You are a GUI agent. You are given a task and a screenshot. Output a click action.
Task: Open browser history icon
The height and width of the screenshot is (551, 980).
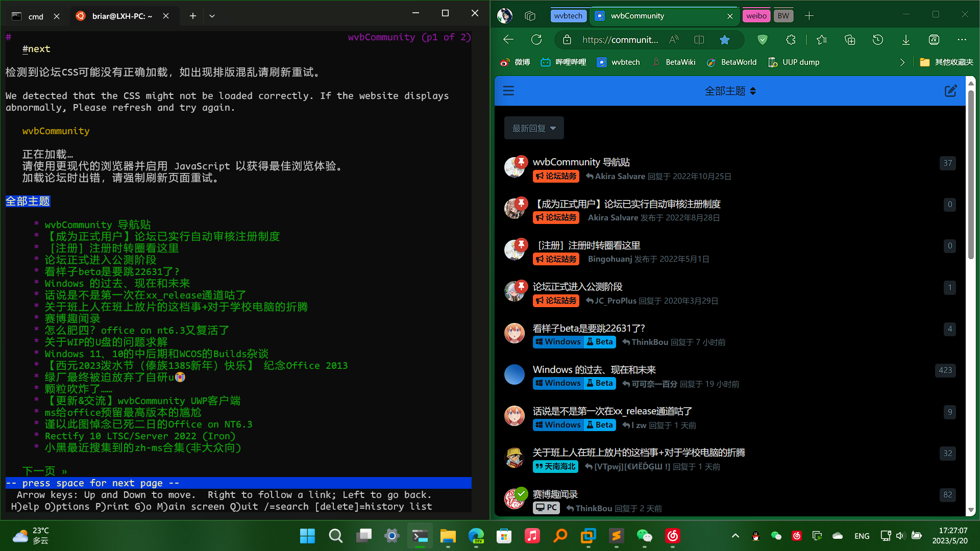point(878,40)
